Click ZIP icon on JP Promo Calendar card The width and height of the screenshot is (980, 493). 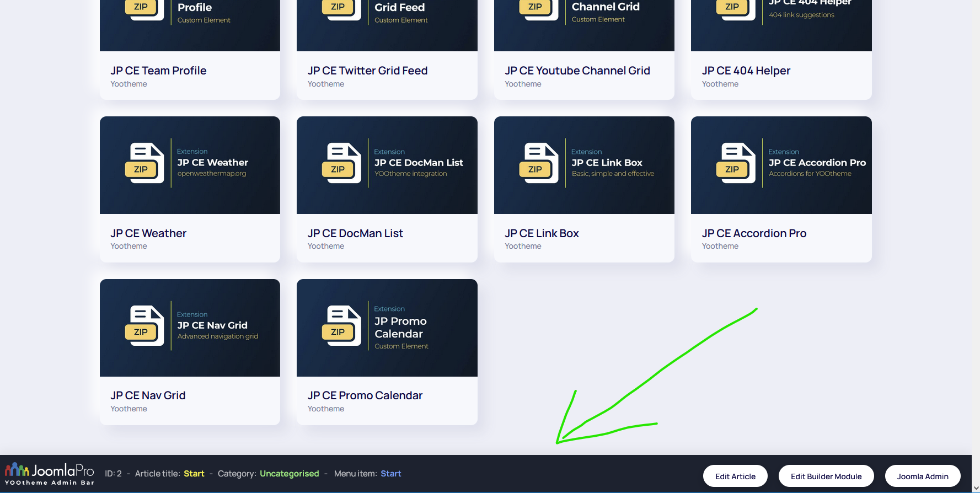pos(341,325)
